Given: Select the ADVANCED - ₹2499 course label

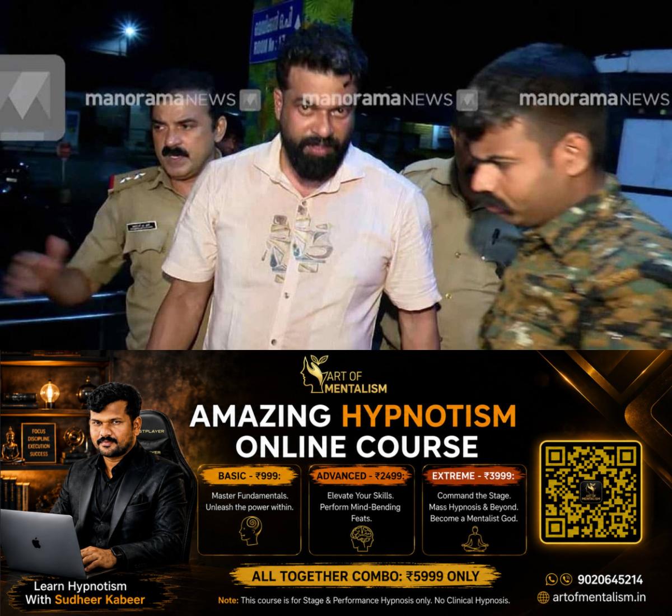Looking at the screenshot, I should point(361,475).
